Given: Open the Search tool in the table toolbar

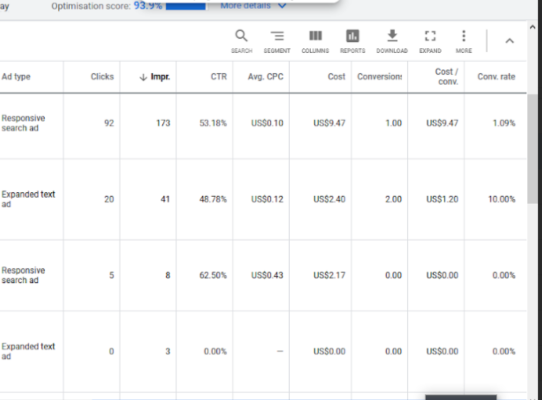Looking at the screenshot, I should coord(242,41).
